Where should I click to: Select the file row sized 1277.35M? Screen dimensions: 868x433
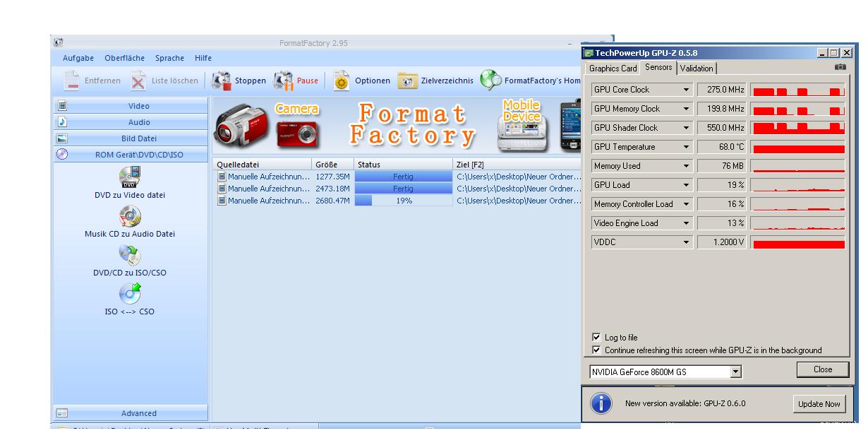pos(397,177)
